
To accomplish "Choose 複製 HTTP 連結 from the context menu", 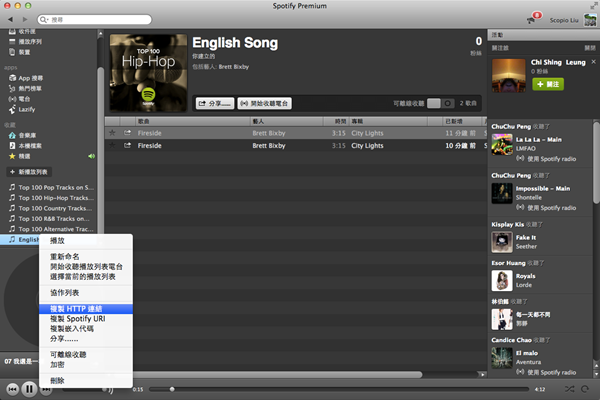I will click(86, 309).
